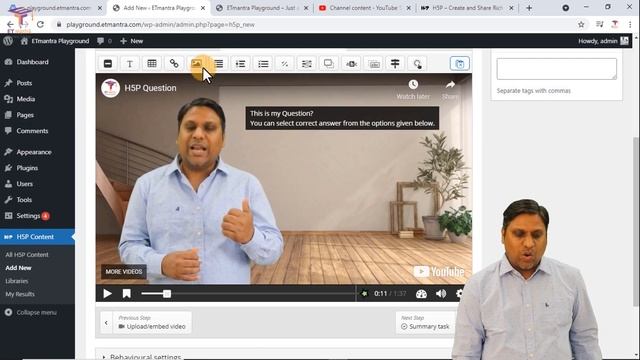640x360 pixels.
Task: Select the Mark the Words tool
Action: coord(351,64)
